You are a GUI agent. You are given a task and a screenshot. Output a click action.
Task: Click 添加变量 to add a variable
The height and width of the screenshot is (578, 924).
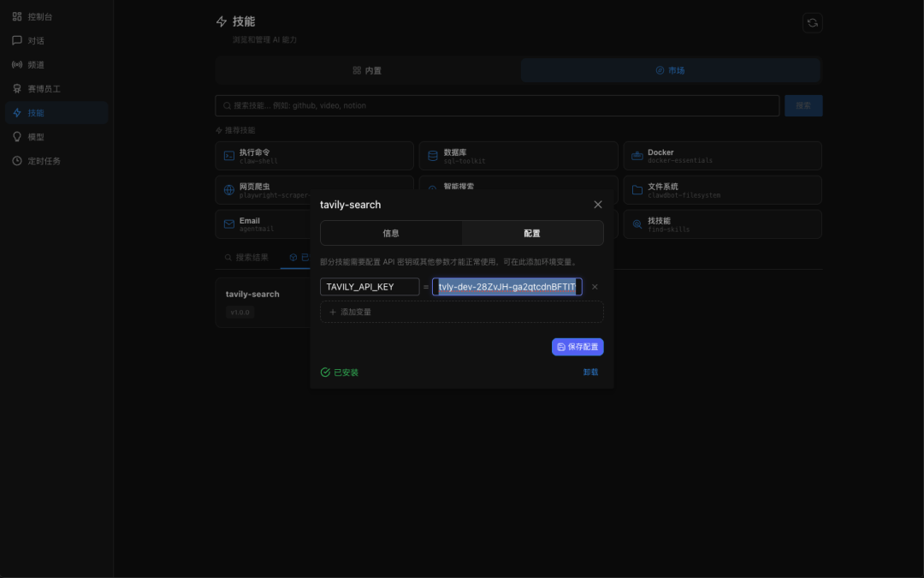[x=461, y=312]
